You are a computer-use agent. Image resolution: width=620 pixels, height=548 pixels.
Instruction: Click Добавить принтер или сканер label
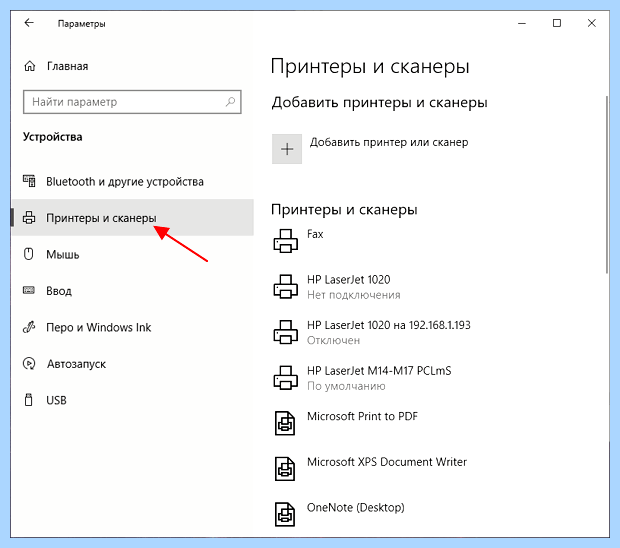coord(389,142)
